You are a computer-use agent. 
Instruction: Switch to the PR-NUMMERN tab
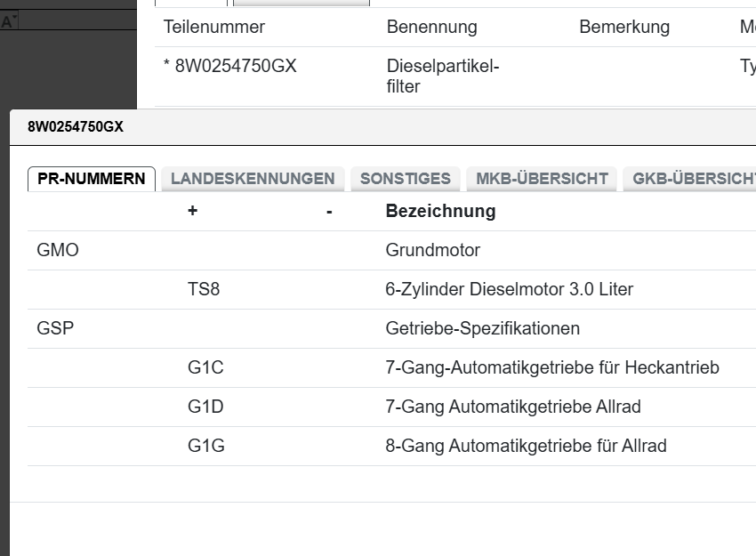click(92, 179)
